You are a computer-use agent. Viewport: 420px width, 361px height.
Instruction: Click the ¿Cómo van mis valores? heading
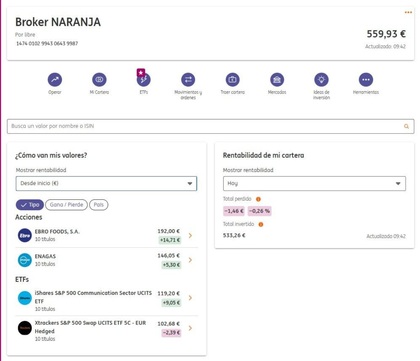[51, 155]
